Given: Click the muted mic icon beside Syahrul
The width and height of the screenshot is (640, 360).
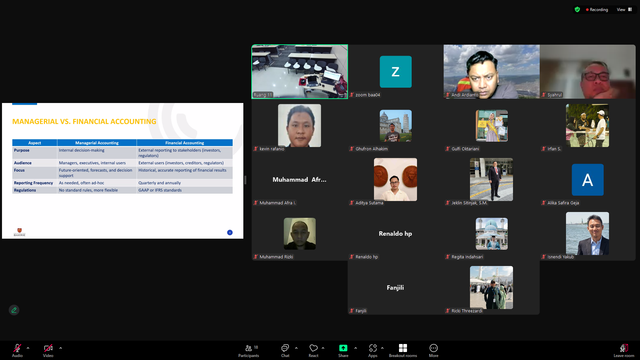Looking at the screenshot, I should [x=544, y=95].
